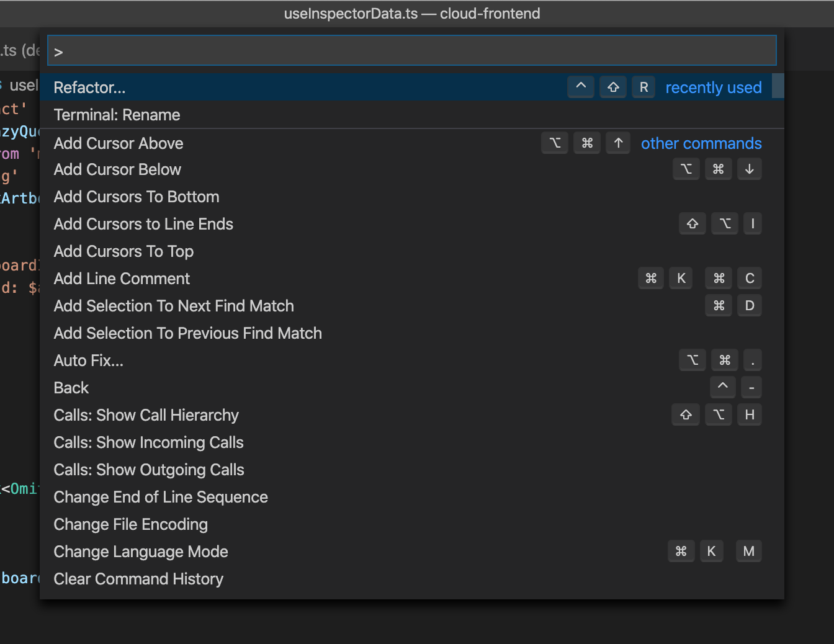The height and width of the screenshot is (644, 834).
Task: Click the D key badge for Add Selection To Next Find Match
Action: (x=749, y=305)
